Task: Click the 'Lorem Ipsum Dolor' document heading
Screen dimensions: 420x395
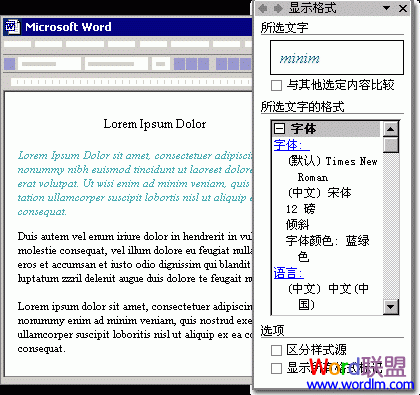Action: pos(155,124)
